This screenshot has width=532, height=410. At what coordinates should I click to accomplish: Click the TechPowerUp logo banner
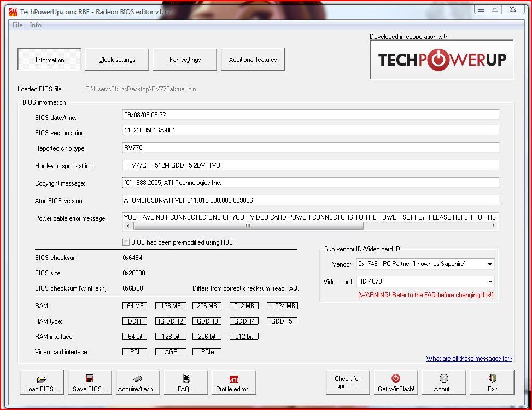[441, 60]
